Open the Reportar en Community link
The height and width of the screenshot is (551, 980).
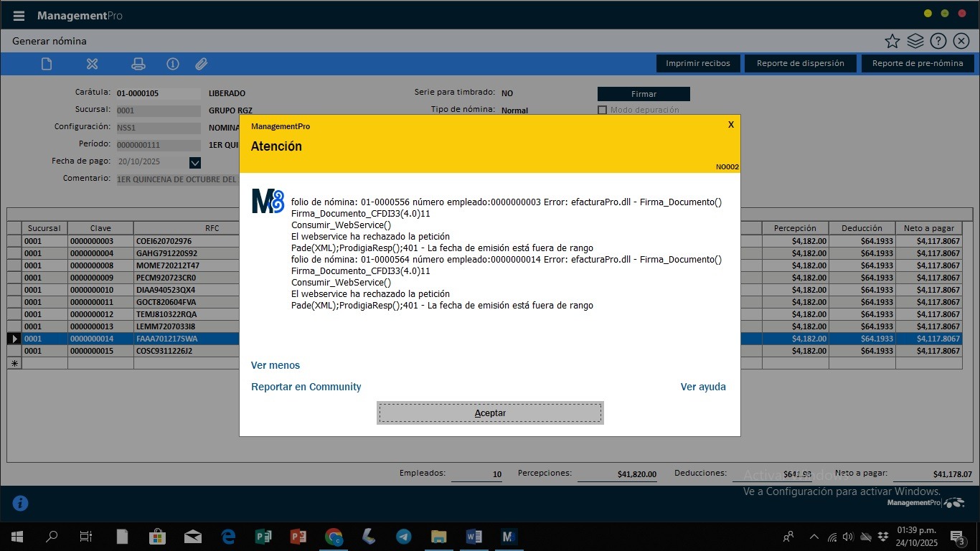(306, 387)
